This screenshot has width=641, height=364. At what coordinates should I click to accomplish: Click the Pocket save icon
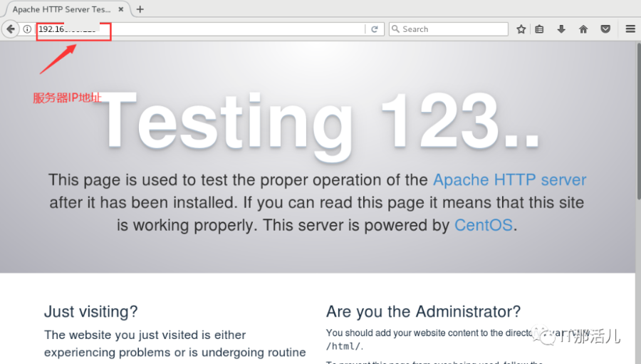pos(605,29)
